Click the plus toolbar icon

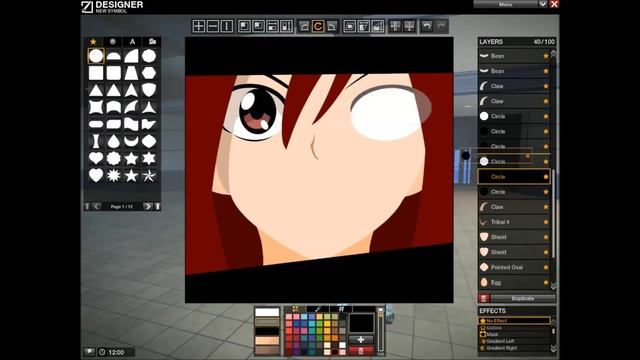click(199, 26)
